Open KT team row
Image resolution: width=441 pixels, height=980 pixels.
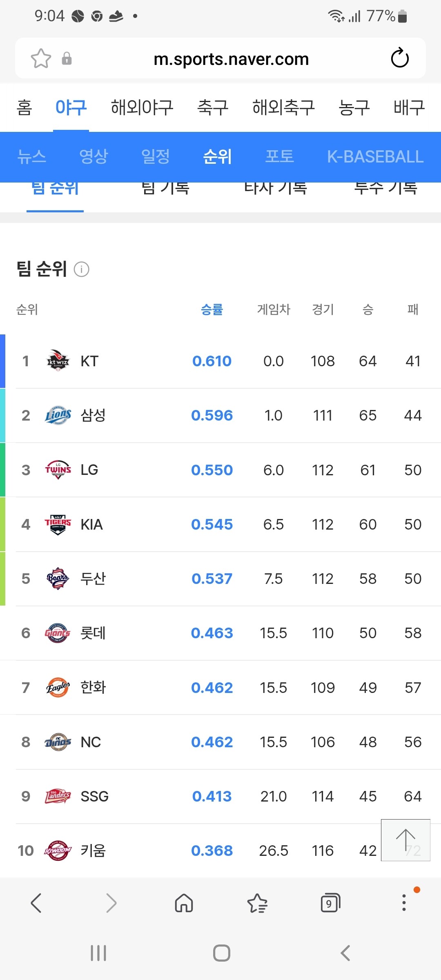[x=220, y=361]
